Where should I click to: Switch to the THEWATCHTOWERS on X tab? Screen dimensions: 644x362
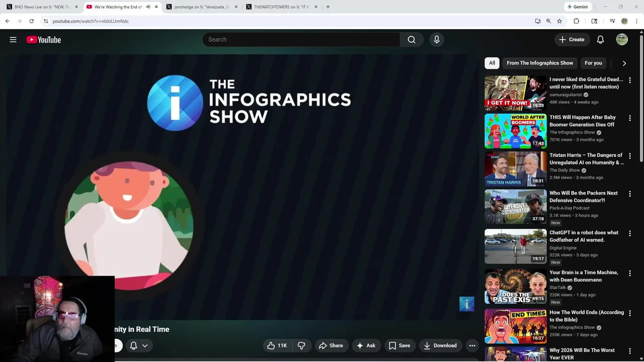click(x=281, y=7)
